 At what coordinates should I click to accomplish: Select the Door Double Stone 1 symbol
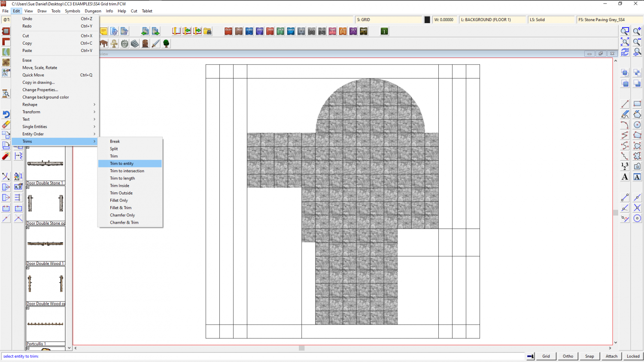(x=46, y=165)
